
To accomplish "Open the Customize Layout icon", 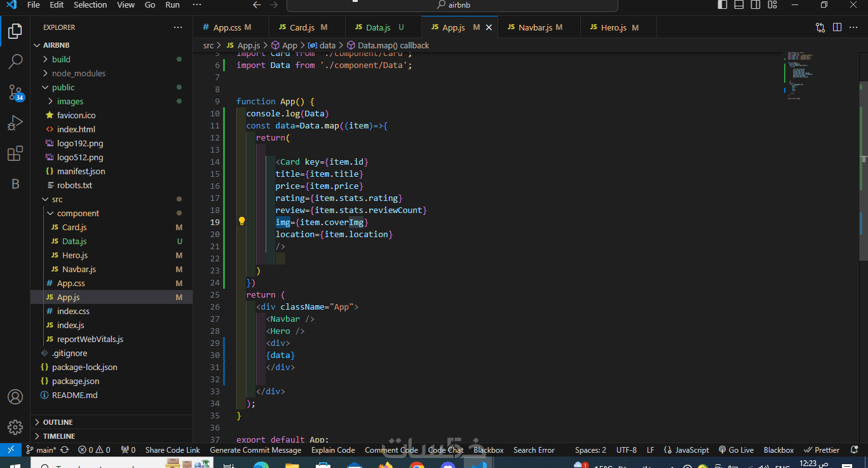I will tap(772, 5).
